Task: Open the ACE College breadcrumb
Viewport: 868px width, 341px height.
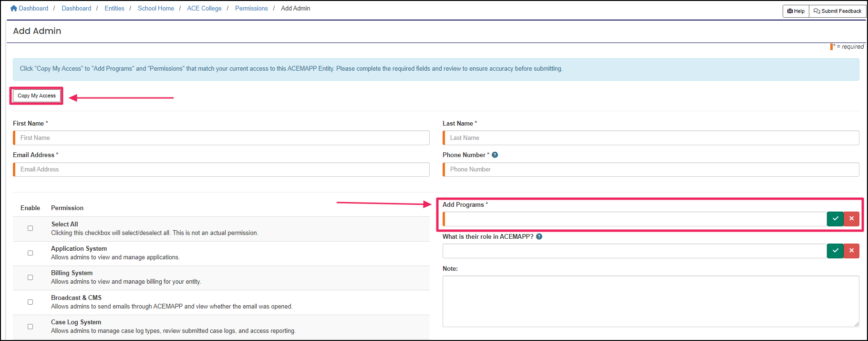Action: pos(204,8)
